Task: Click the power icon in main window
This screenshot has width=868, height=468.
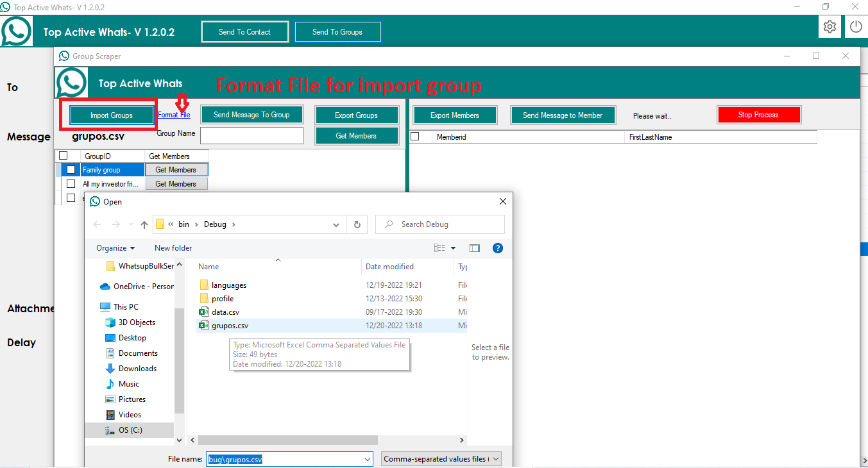Action: click(x=856, y=26)
